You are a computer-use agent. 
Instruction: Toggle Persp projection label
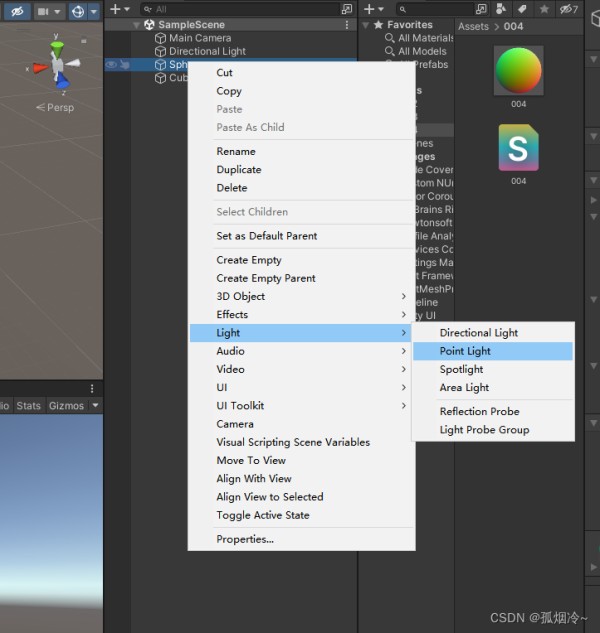(55, 108)
